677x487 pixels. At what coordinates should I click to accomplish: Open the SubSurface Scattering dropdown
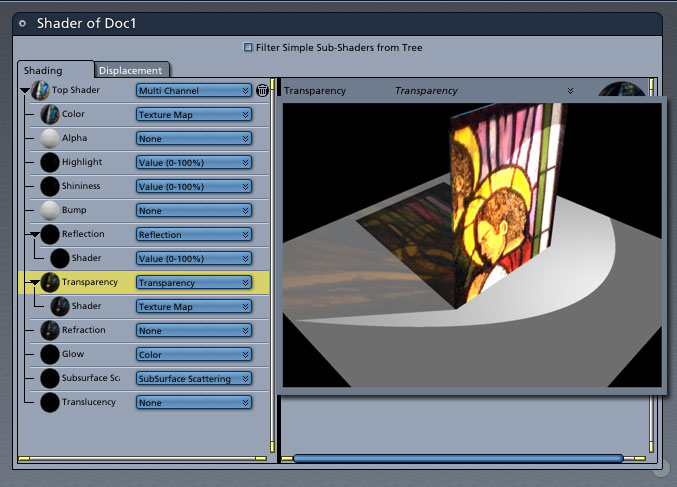194,378
